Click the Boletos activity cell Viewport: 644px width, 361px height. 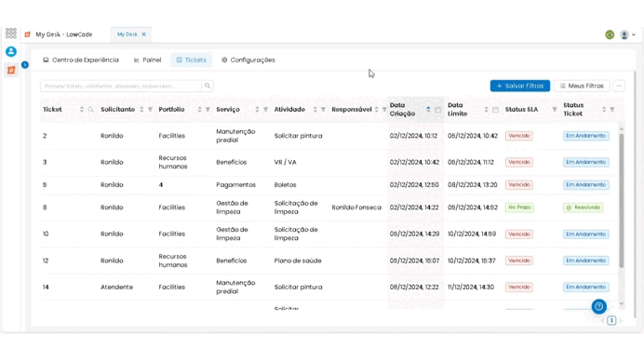pyautogui.click(x=285, y=185)
